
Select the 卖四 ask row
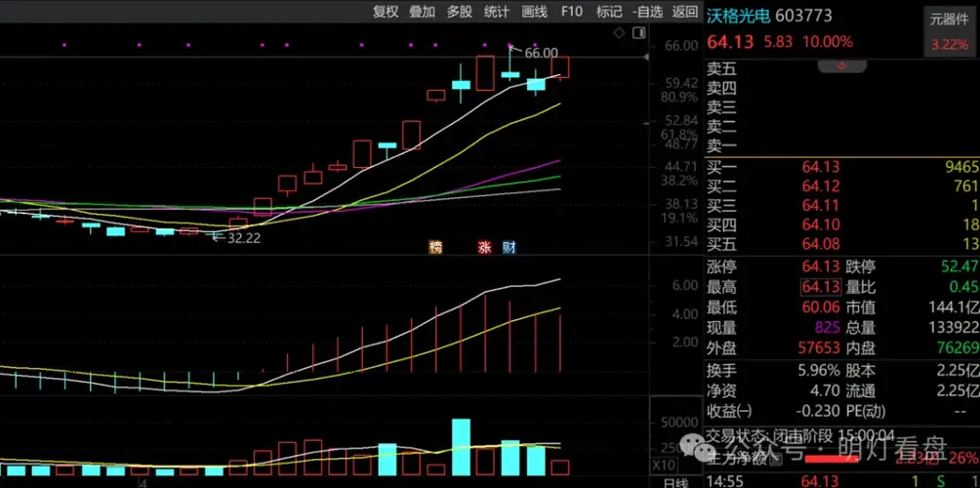841,89
